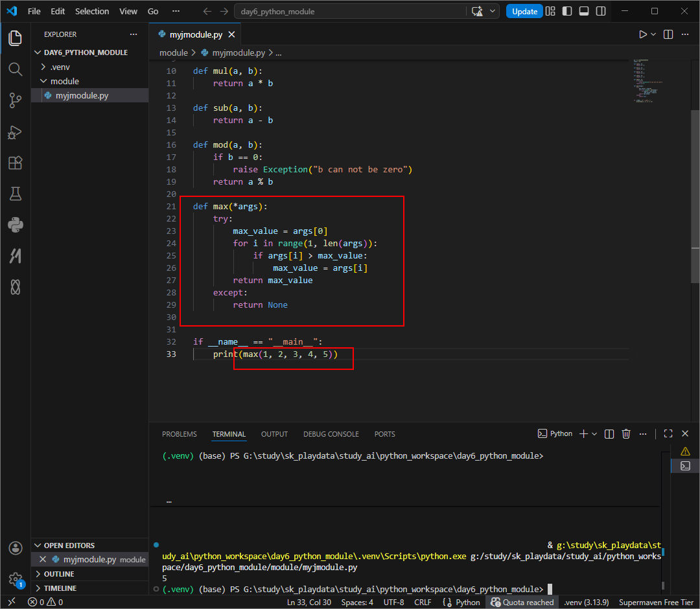Screen dimensions: 700x609
Task: Open the Source Control view
Action: click(15, 100)
